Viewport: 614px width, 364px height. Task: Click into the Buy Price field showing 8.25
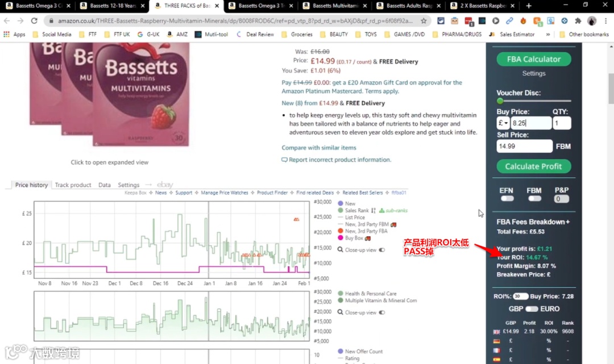point(532,123)
